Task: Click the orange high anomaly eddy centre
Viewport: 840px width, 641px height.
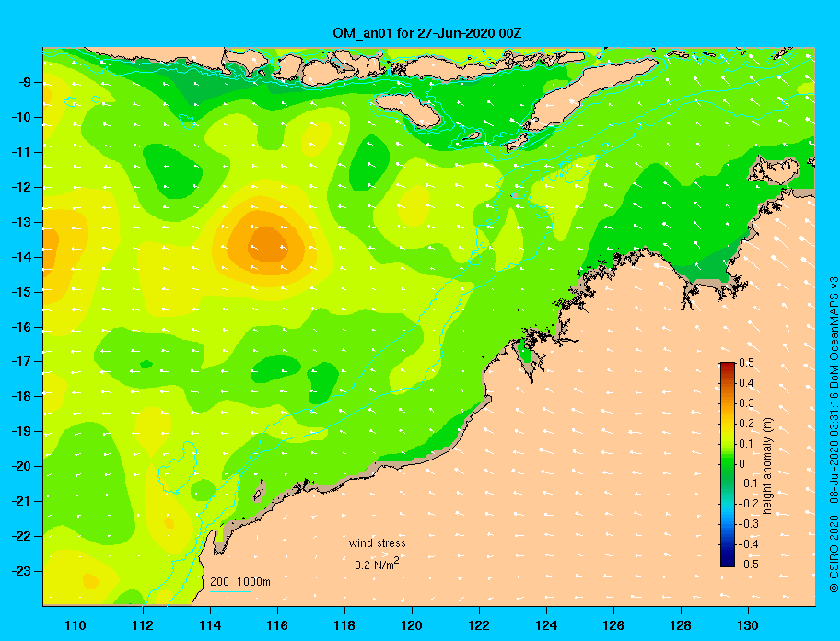Action: click(x=268, y=244)
